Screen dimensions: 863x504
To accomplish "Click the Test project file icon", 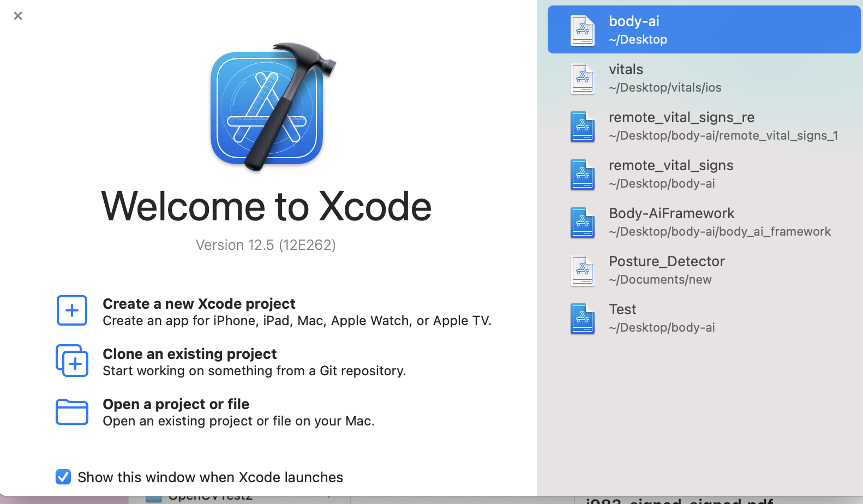I will (583, 318).
